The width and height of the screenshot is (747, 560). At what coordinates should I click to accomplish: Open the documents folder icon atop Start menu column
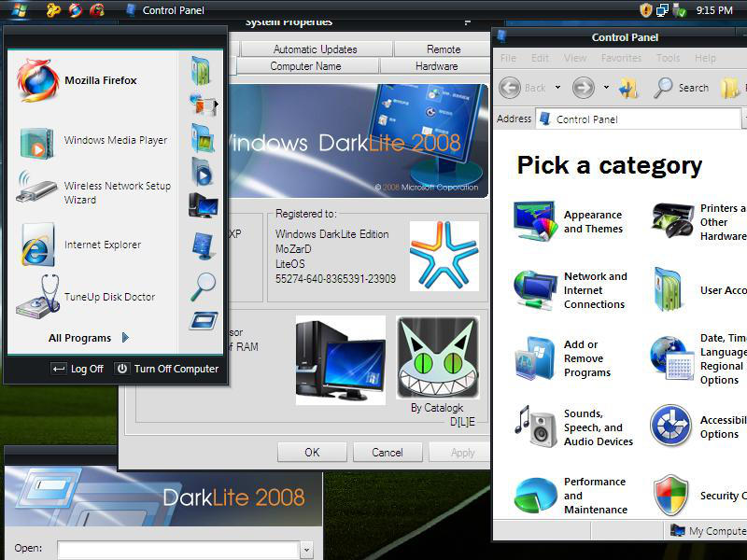pyautogui.click(x=201, y=71)
